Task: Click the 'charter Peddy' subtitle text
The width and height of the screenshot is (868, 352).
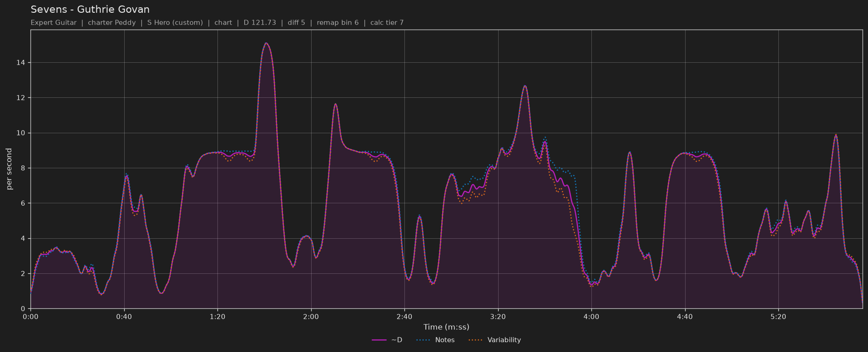Action: pyautogui.click(x=112, y=23)
